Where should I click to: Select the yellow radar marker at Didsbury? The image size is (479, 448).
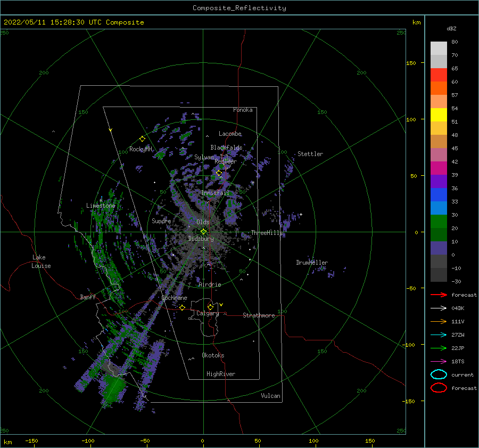[203, 232]
